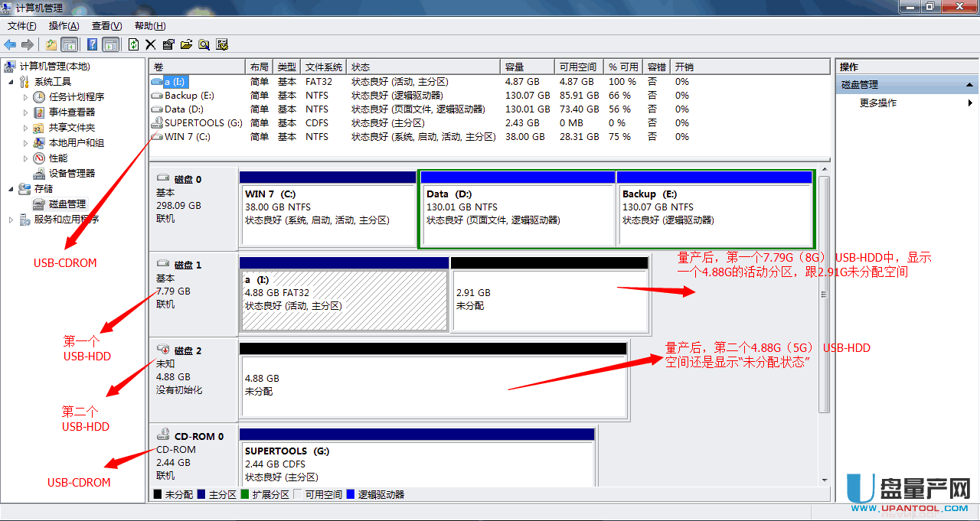Toggle the show/hide console tree button
980x521 pixels.
pos(69,44)
